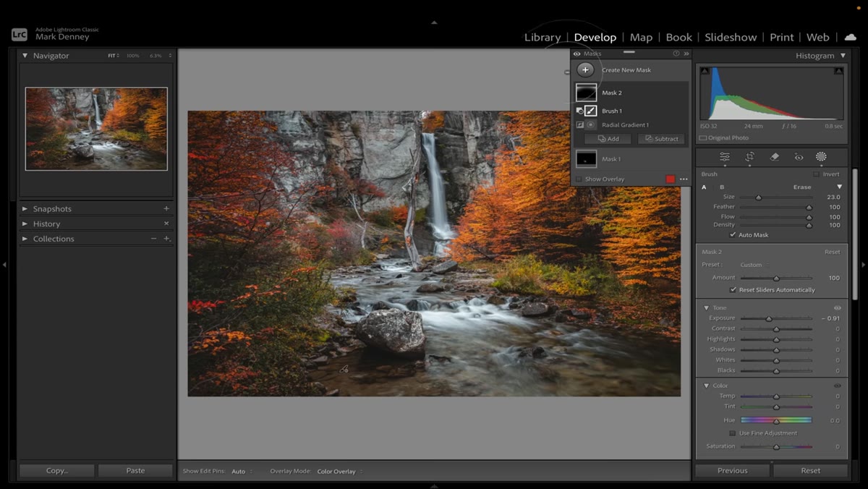The height and width of the screenshot is (489, 868).
Task: Toggle Color section visibility eye
Action: coord(837,386)
